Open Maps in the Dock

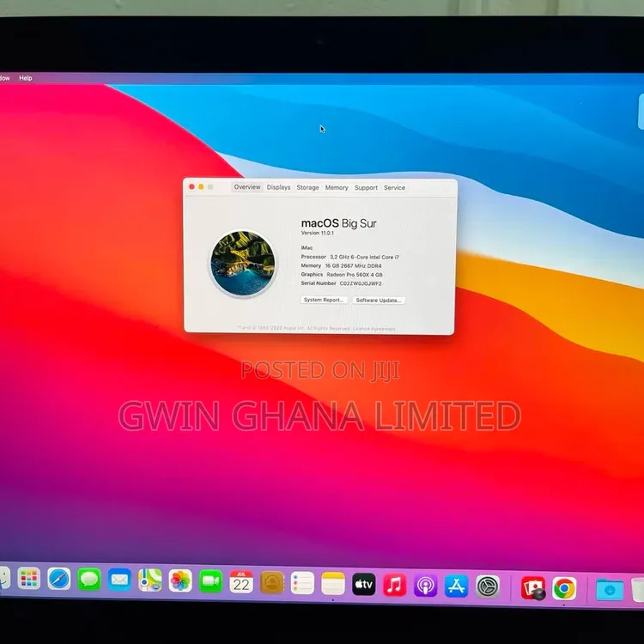pos(150,580)
